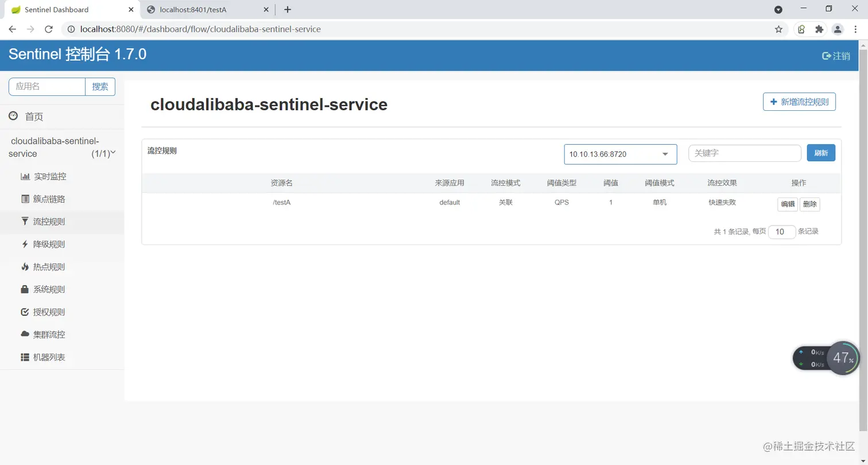
Task: Click the green extension icon in toolbar
Action: (x=801, y=29)
